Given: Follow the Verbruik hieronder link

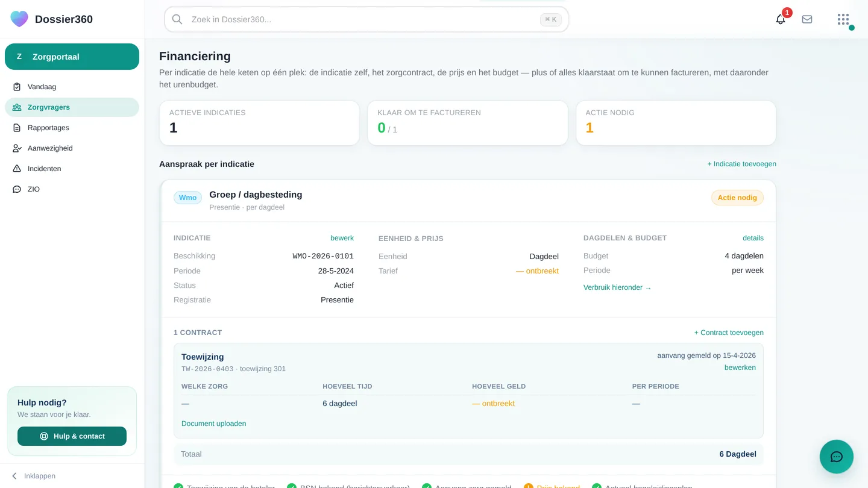Looking at the screenshot, I should pyautogui.click(x=617, y=287).
